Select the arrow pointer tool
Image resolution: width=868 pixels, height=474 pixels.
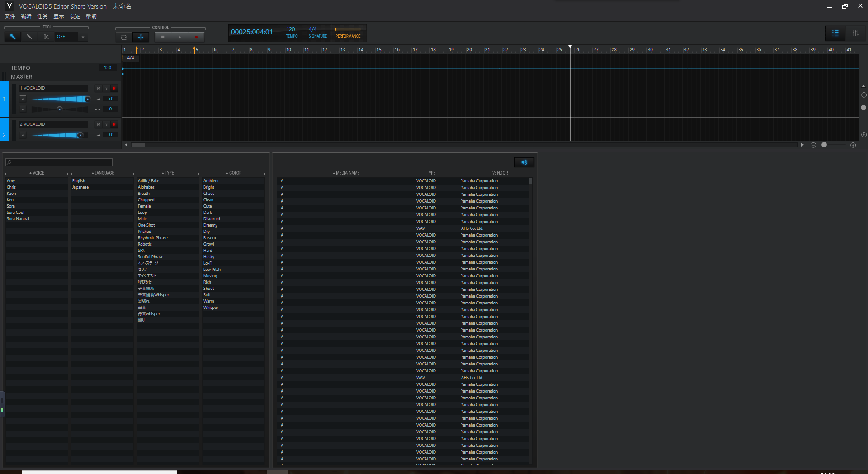13,37
